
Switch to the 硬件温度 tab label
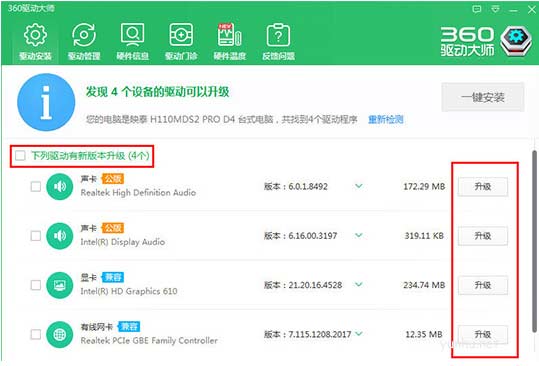[x=230, y=56]
